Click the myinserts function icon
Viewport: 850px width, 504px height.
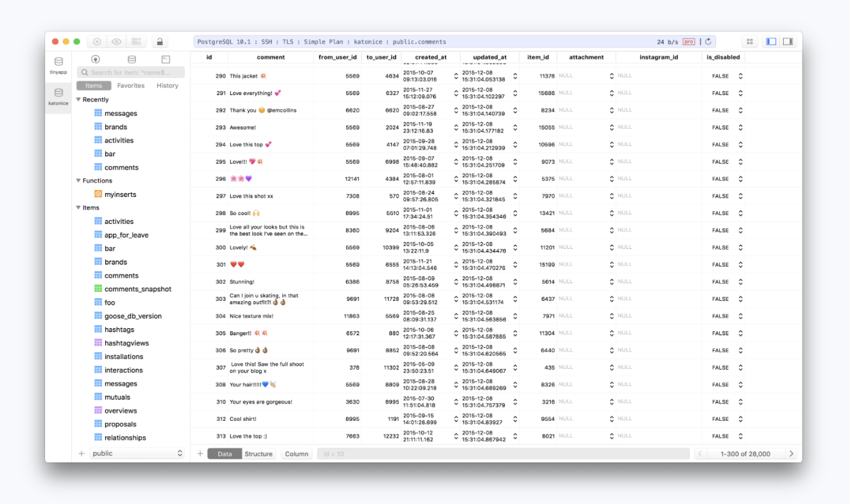(98, 194)
